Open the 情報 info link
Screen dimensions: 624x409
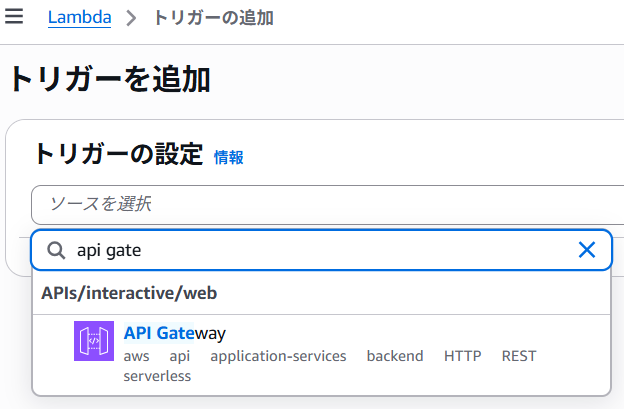(228, 157)
